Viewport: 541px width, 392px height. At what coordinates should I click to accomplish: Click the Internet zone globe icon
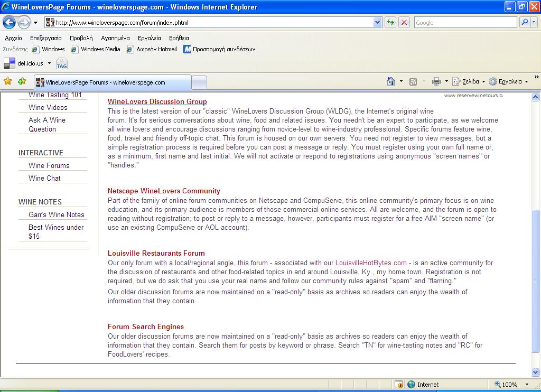411,385
